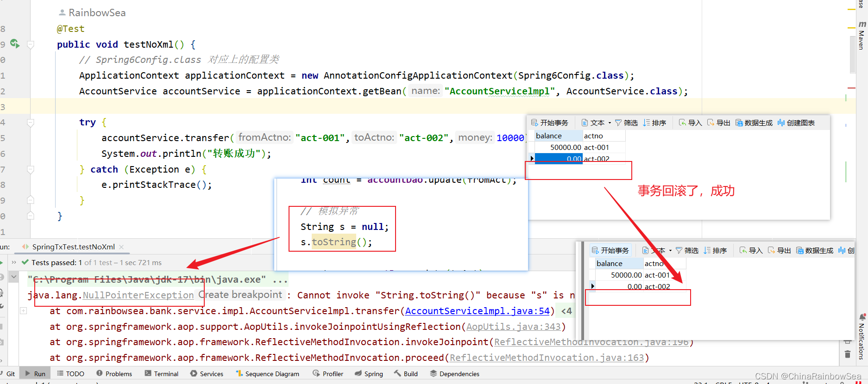The width and height of the screenshot is (868, 384).
Task: Click 导出 export in the lower table toolbar
Action: pos(779,250)
